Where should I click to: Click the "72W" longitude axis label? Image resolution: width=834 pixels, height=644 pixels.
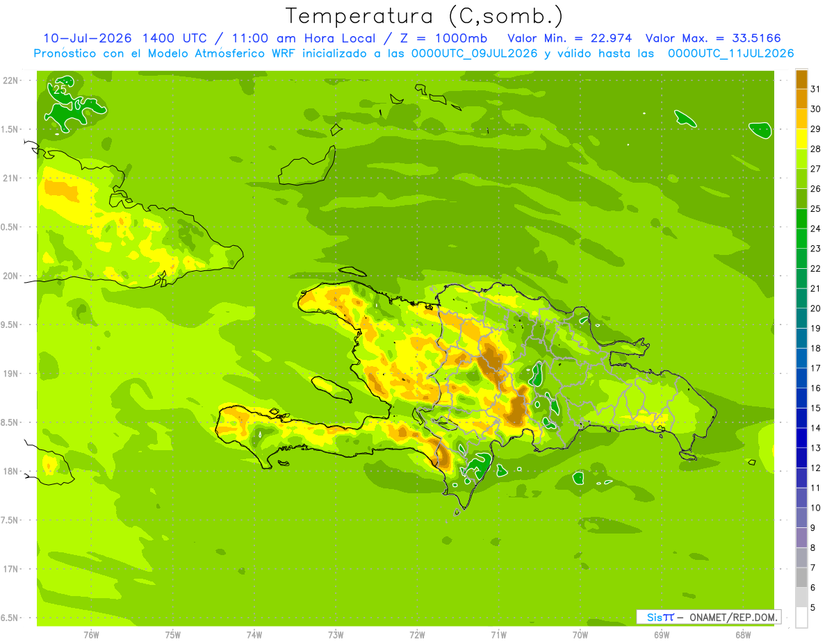pyautogui.click(x=417, y=634)
